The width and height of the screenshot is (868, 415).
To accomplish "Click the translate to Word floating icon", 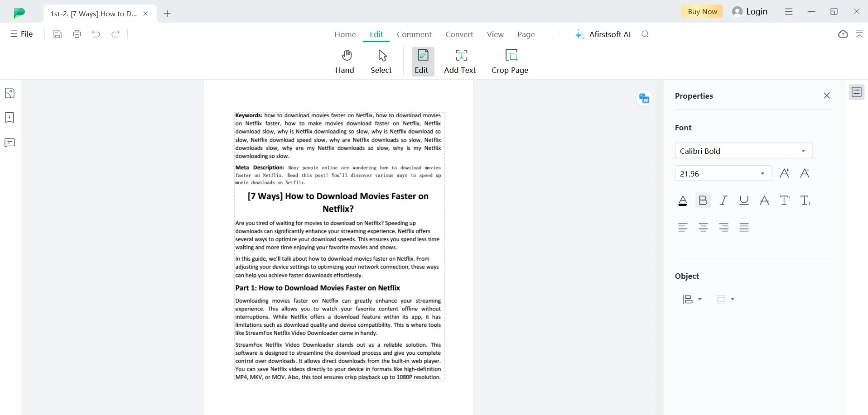I will click(x=644, y=98).
